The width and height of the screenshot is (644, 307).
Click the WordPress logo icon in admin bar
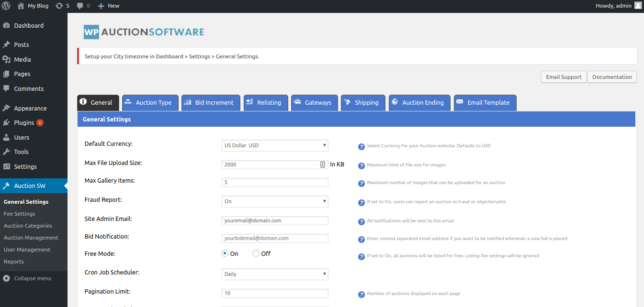pos(6,6)
